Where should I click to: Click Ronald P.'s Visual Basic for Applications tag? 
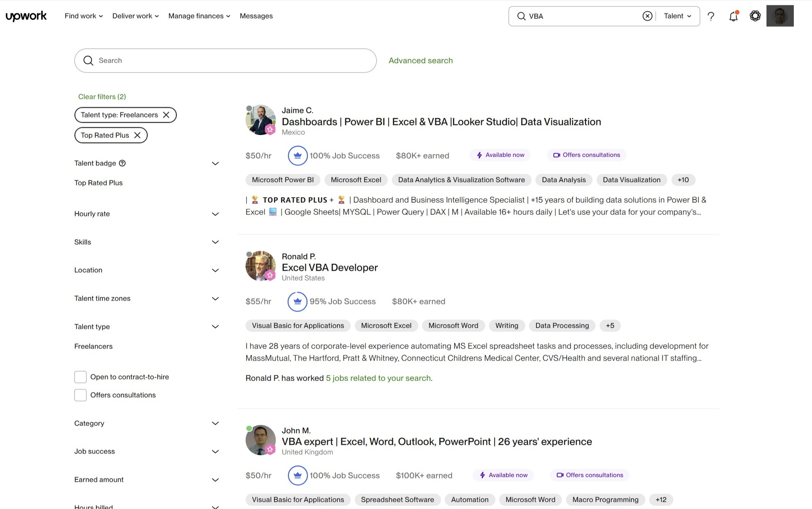298,325
